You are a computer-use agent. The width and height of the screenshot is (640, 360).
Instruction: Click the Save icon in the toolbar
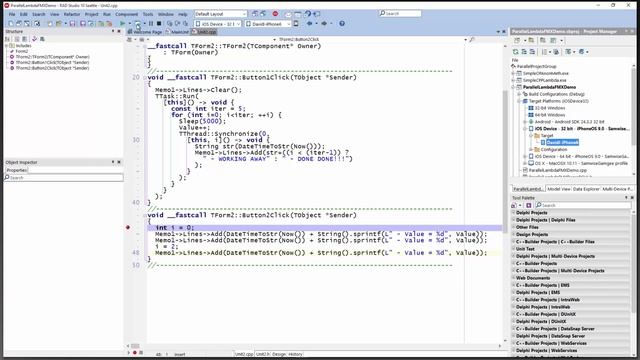(x=72, y=24)
